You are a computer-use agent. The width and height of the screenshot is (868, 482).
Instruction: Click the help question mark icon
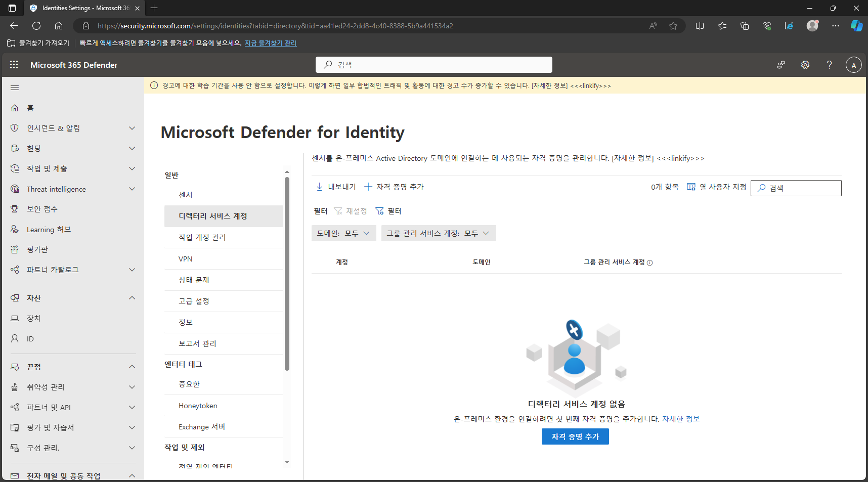click(829, 65)
